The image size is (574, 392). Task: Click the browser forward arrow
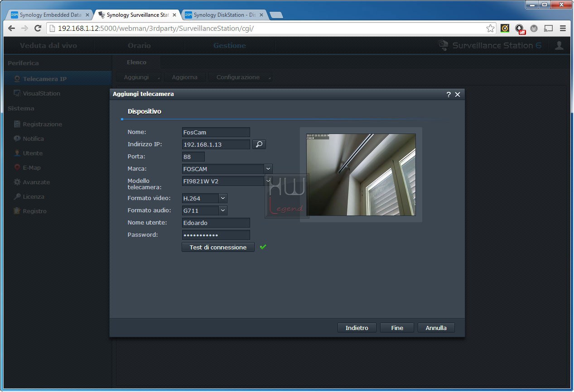coord(25,28)
